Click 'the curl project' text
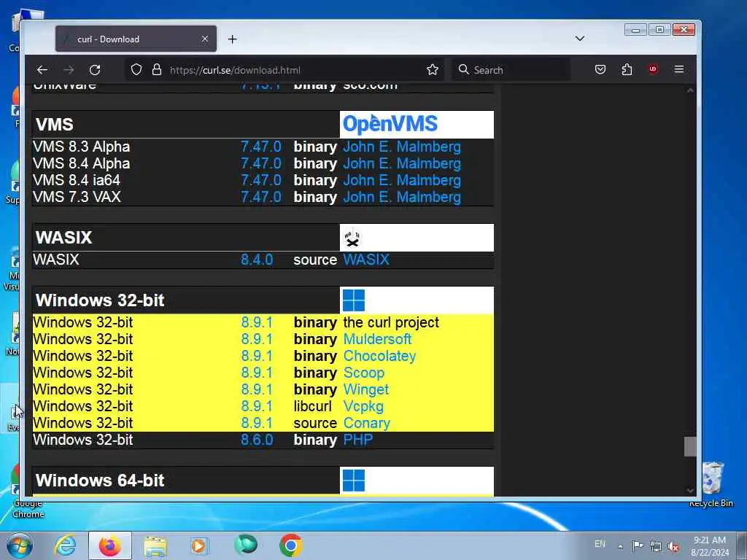Viewport: 747px width, 560px height. pos(391,322)
